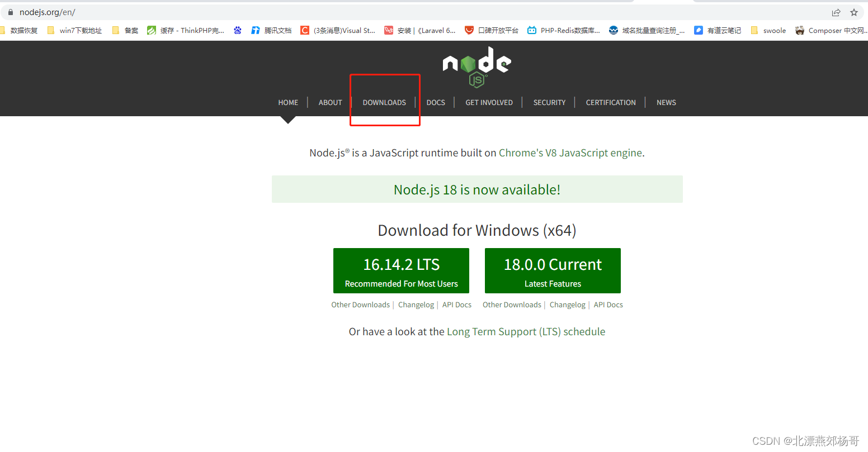The image size is (868, 452).
Task: Click the Node.js logo
Action: 477,67
